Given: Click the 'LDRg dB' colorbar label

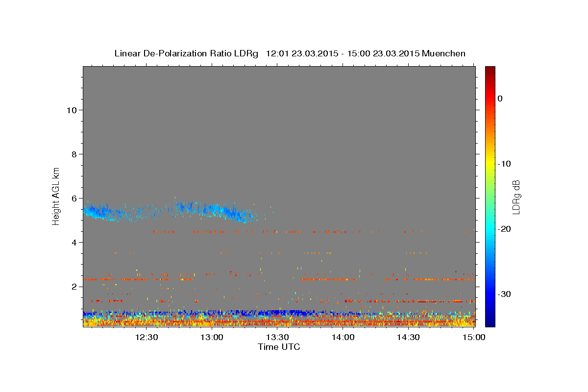Looking at the screenshot, I should [x=515, y=196].
